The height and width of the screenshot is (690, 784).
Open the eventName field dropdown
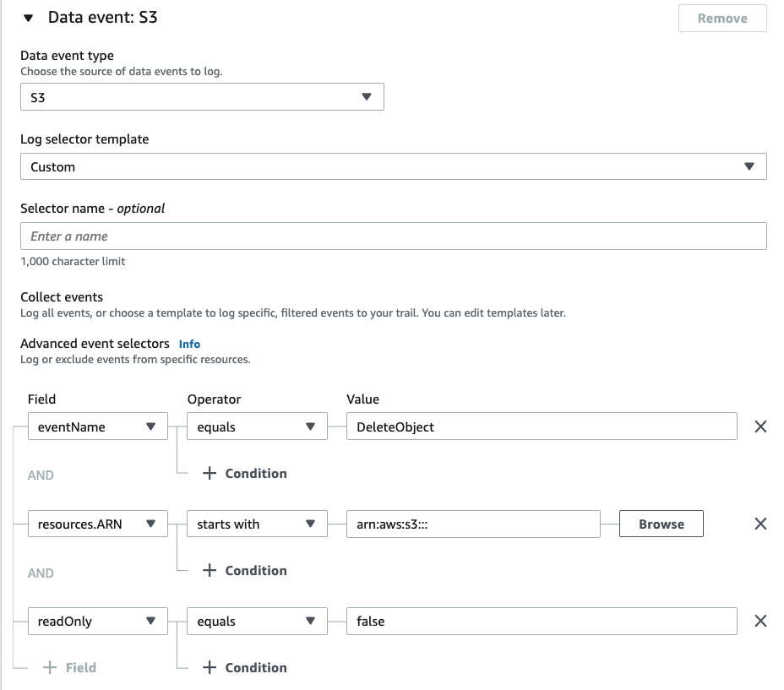[95, 426]
